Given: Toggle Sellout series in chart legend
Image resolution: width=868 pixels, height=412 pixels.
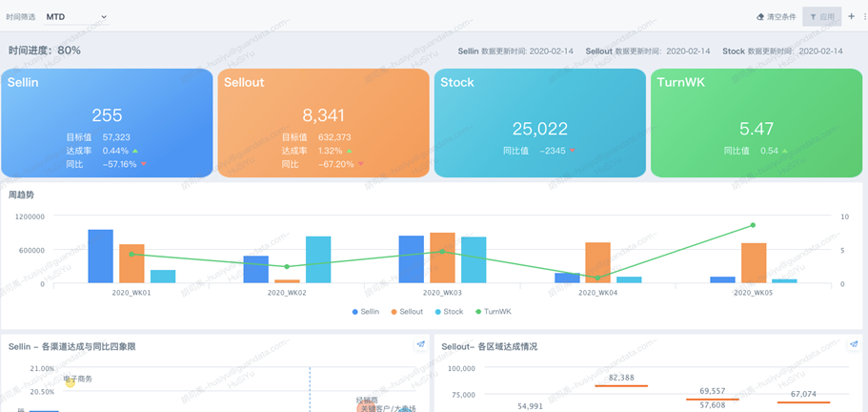Looking at the screenshot, I should click(405, 312).
